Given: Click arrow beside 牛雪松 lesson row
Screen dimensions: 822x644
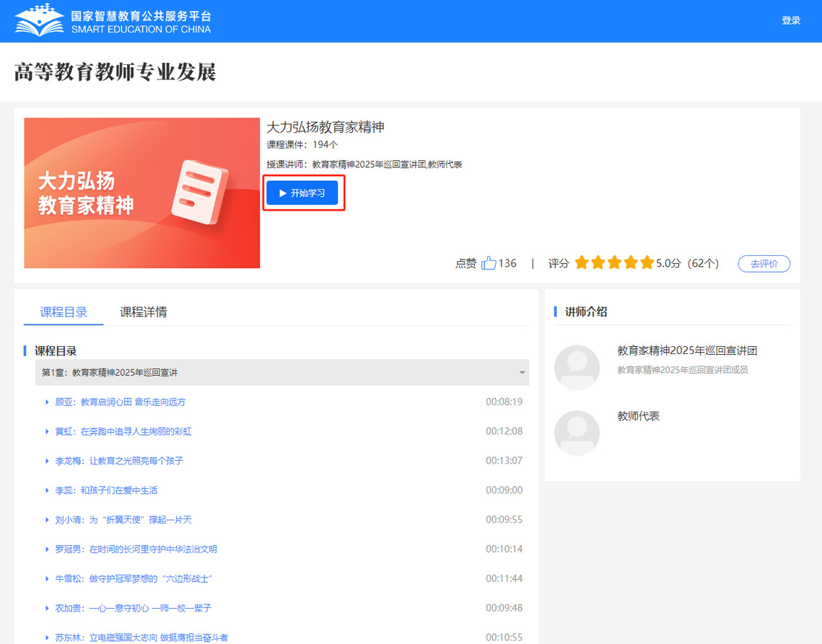Looking at the screenshot, I should (x=47, y=578).
